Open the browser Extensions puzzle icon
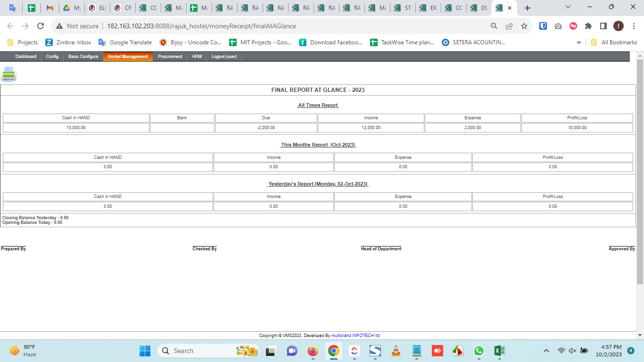Image resolution: width=644 pixels, height=362 pixels. point(588,26)
